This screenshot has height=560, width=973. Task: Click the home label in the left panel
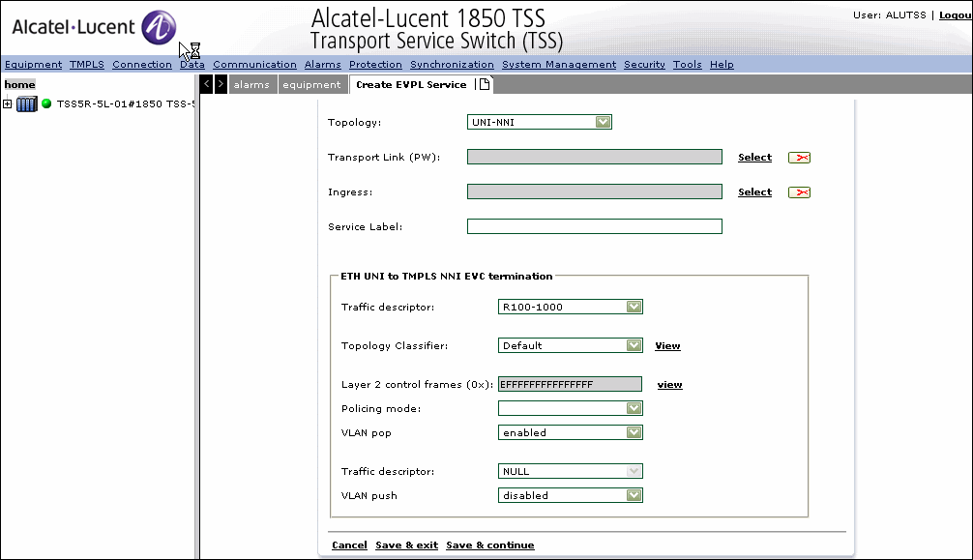[20, 84]
